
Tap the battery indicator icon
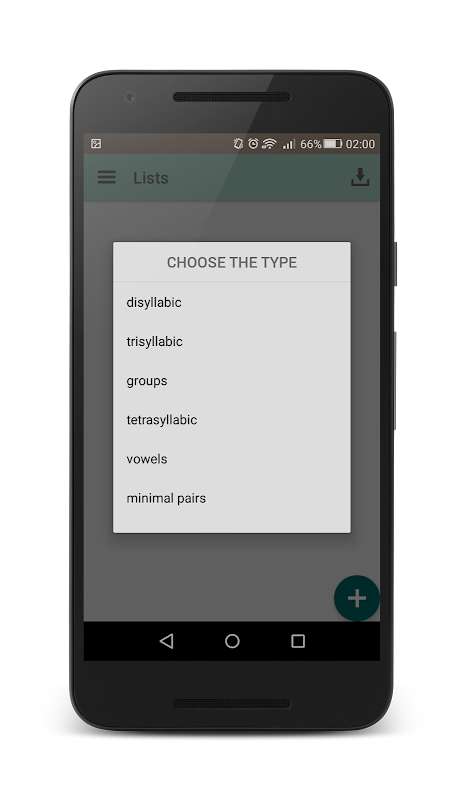point(333,144)
